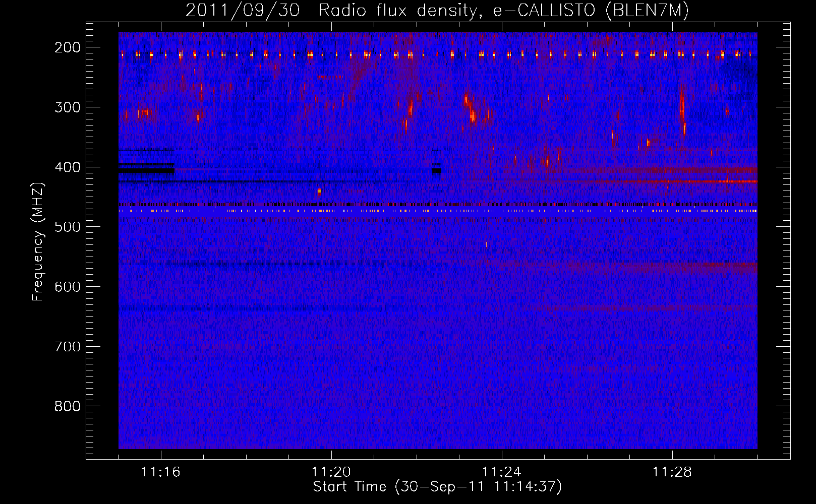Image resolution: width=816 pixels, height=504 pixels.
Task: Click the "Start Time (30-Sep-11 11:14:37)" axis label
Action: pyautogui.click(x=437, y=487)
